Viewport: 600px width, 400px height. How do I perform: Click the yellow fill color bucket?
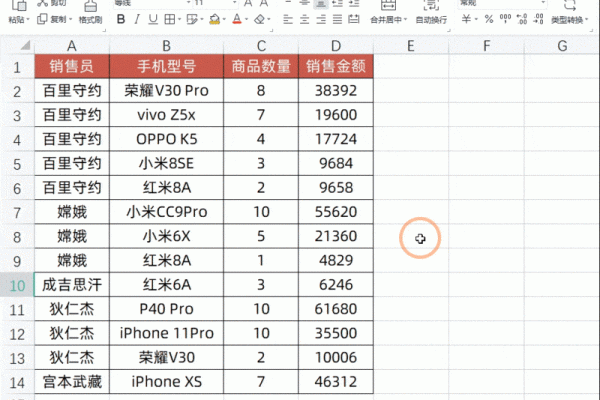pyautogui.click(x=215, y=19)
